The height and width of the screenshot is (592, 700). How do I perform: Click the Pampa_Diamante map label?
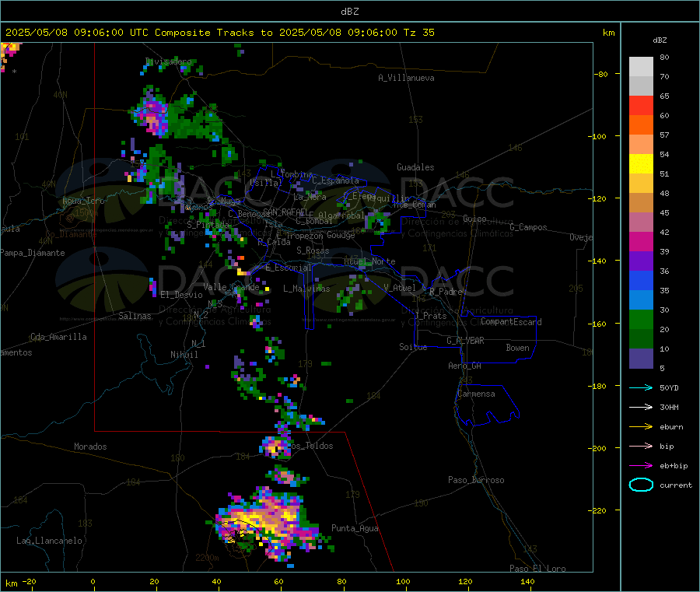pos(33,253)
